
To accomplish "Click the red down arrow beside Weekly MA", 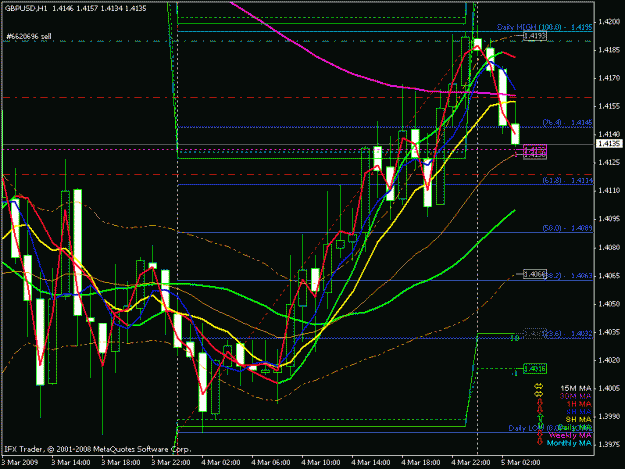I will tap(540, 434).
